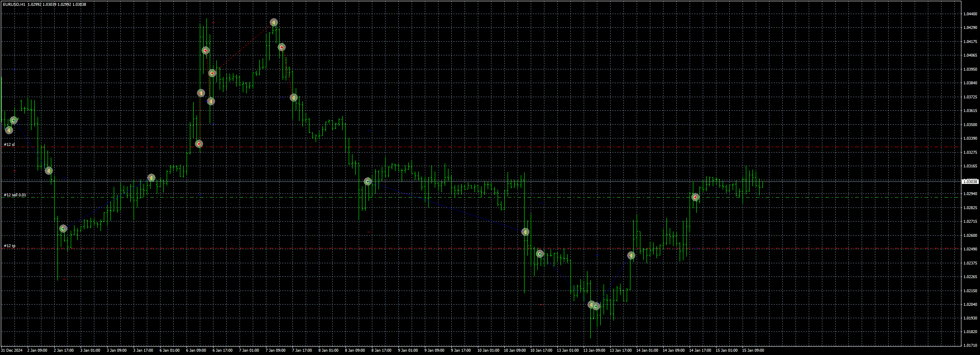The height and width of the screenshot is (355, 980).
Task: Click the red sell arrow on 14 Jan 17:00 near 1.02910
Action: [x=695, y=197]
